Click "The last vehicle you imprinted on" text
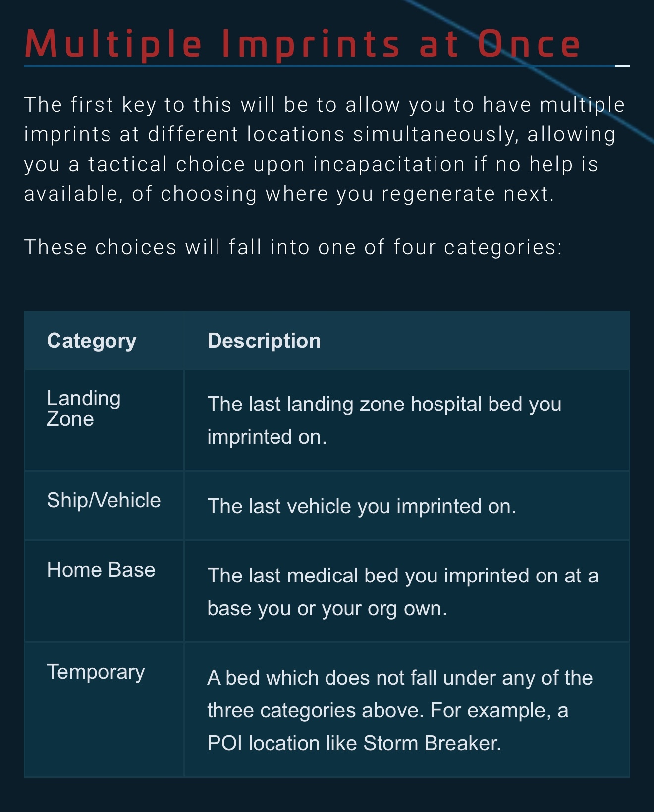Screen dimensions: 654x812 point(362,506)
